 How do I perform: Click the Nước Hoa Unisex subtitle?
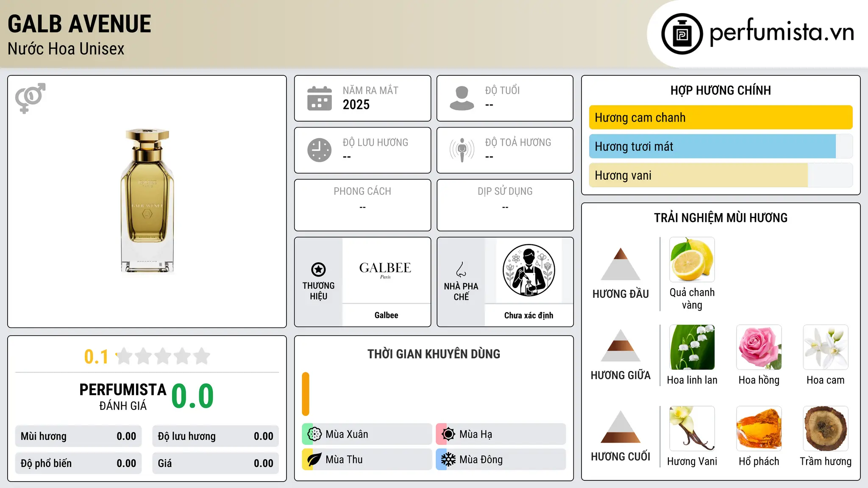pos(66,49)
